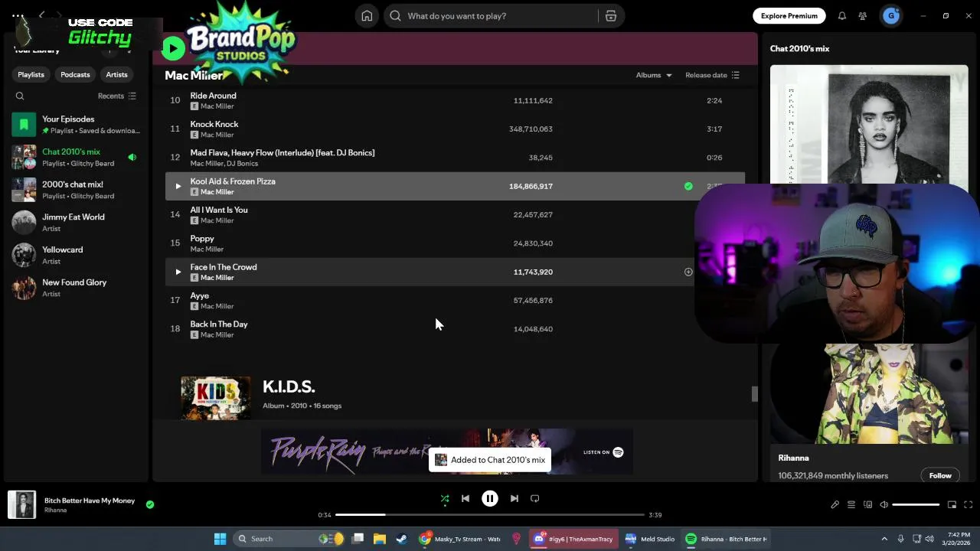Screen dimensions: 980x551
Task: Open Chat 2010's mix playlist
Action: pos(77,157)
